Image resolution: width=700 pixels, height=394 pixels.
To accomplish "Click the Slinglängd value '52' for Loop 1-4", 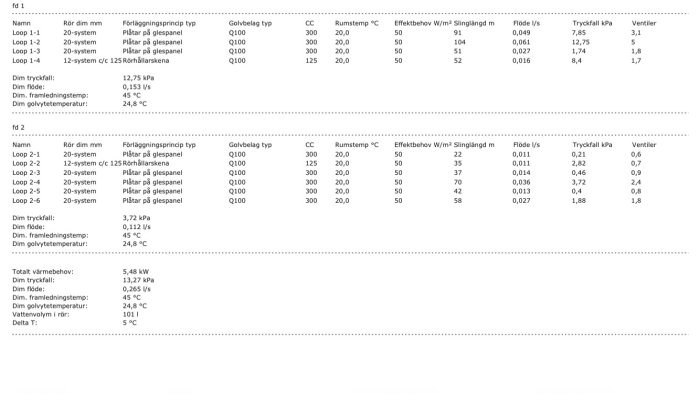I will pos(458,61).
